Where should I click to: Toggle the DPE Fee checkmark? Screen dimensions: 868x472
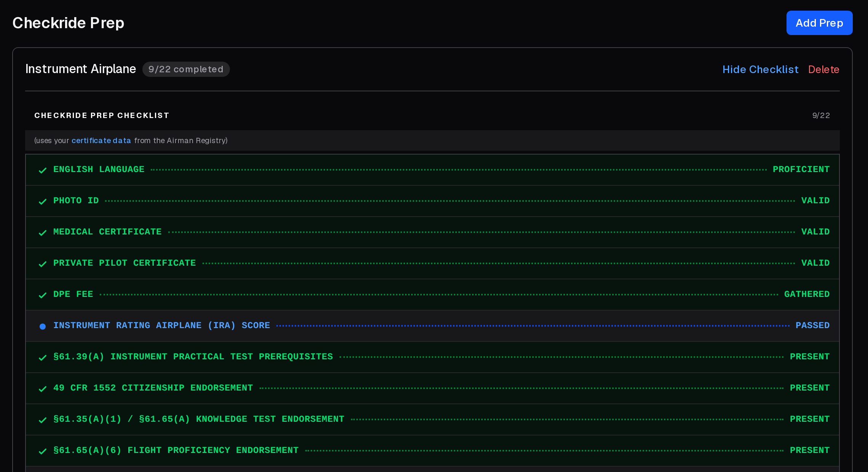coord(43,295)
